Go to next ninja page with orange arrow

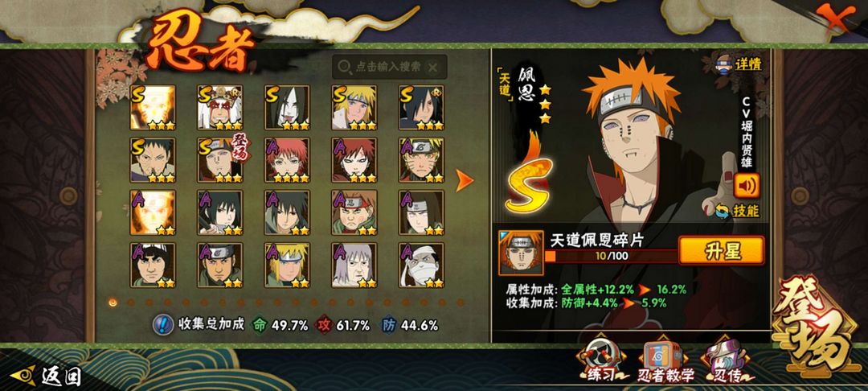(465, 180)
